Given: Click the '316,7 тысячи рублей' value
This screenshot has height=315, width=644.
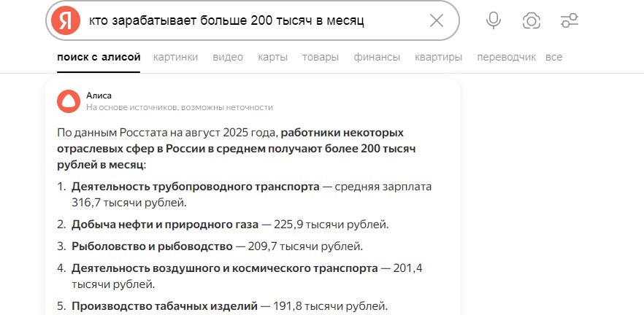Looking at the screenshot, I should point(128,203).
